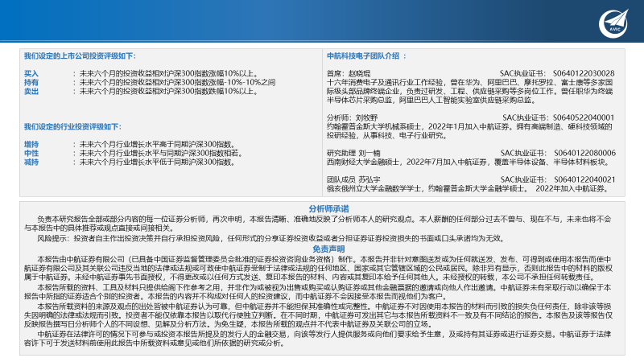Click certificate number S0640122040021
The height and width of the screenshot is (362, 644).
585,179
